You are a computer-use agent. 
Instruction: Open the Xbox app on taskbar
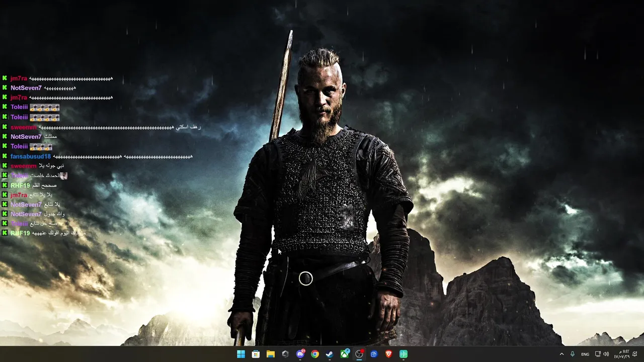[x=345, y=354]
